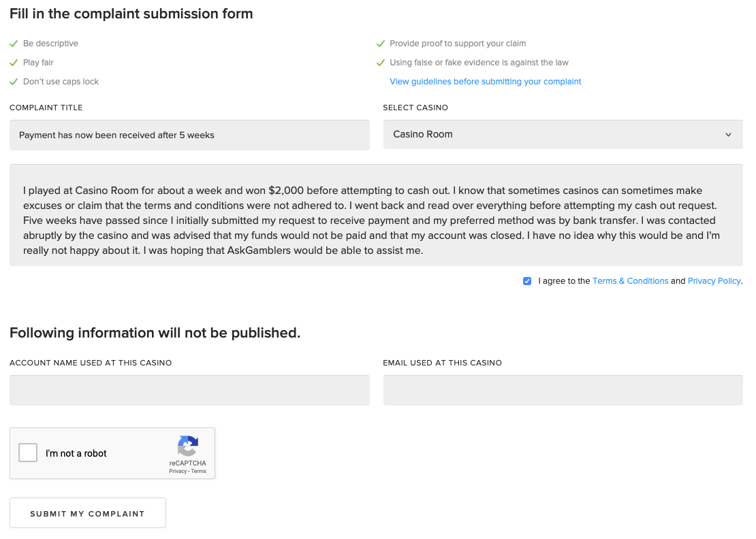
Task: Click the checkmark beside false evidence warning
Action: click(381, 63)
